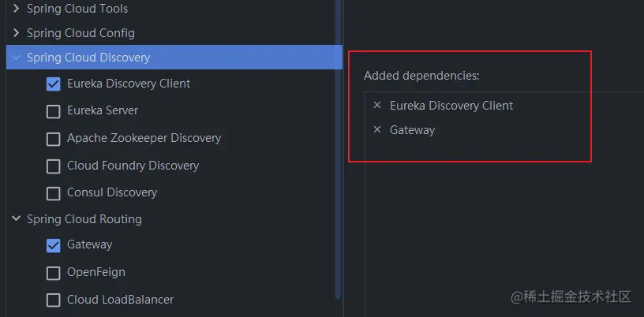
Task: Check the OpenFeign checkbox
Action: 54,273
